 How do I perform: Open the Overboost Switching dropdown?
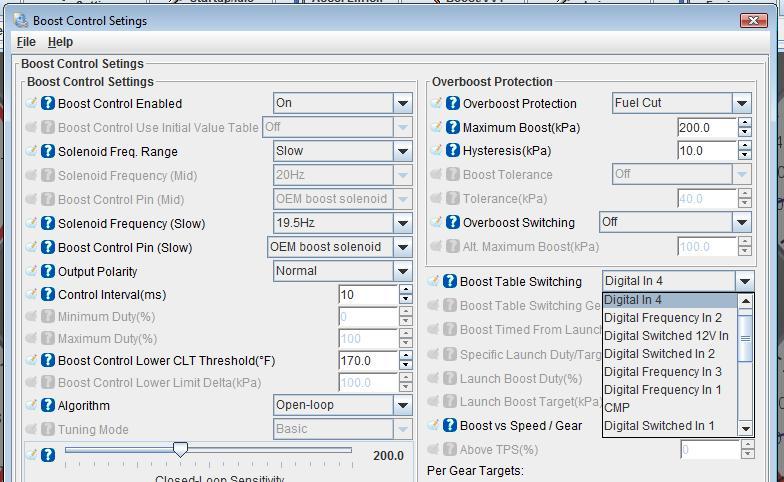tap(742, 222)
